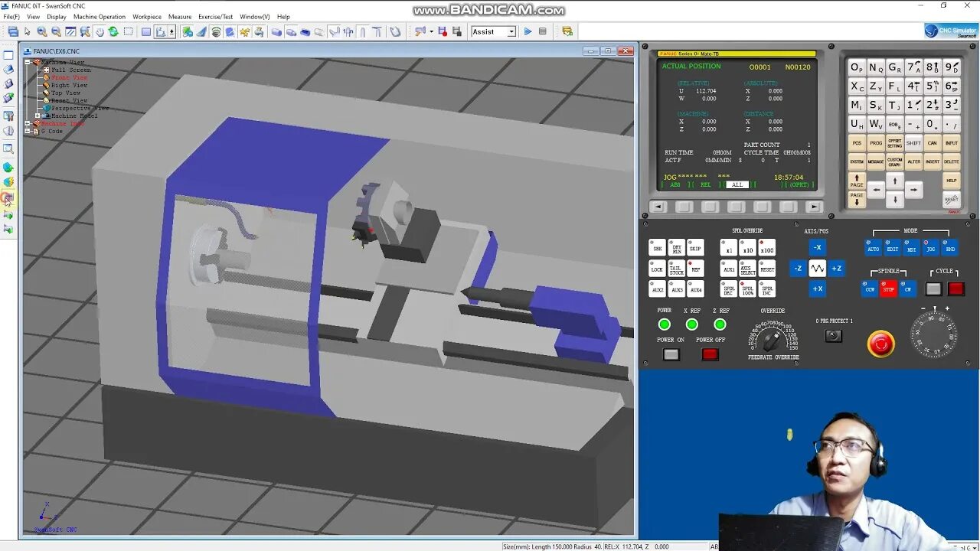Viewport: 980px width, 551px height.
Task: Click the zoom out magnifier toolbar icon
Action: pos(56,31)
